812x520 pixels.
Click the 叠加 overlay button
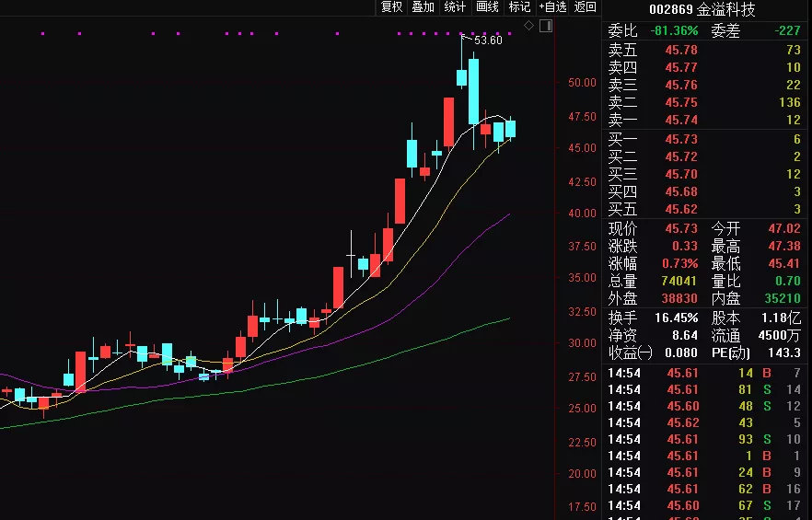[x=423, y=7]
